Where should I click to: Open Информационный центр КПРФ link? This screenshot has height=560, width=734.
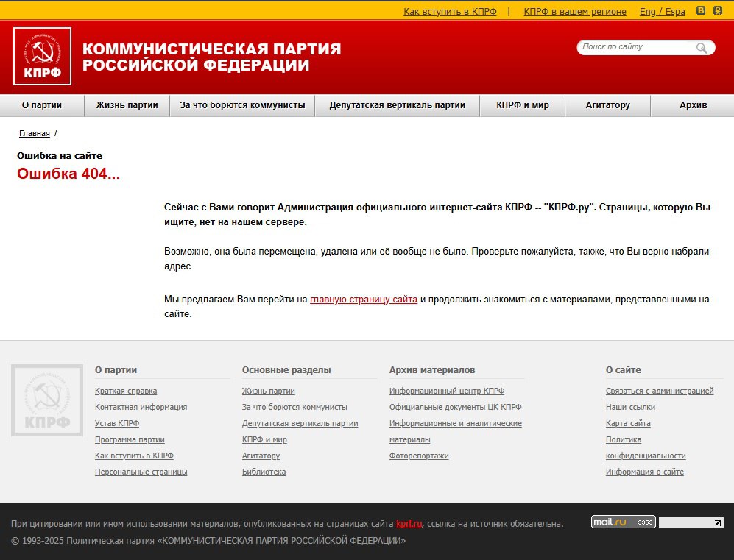tap(447, 391)
